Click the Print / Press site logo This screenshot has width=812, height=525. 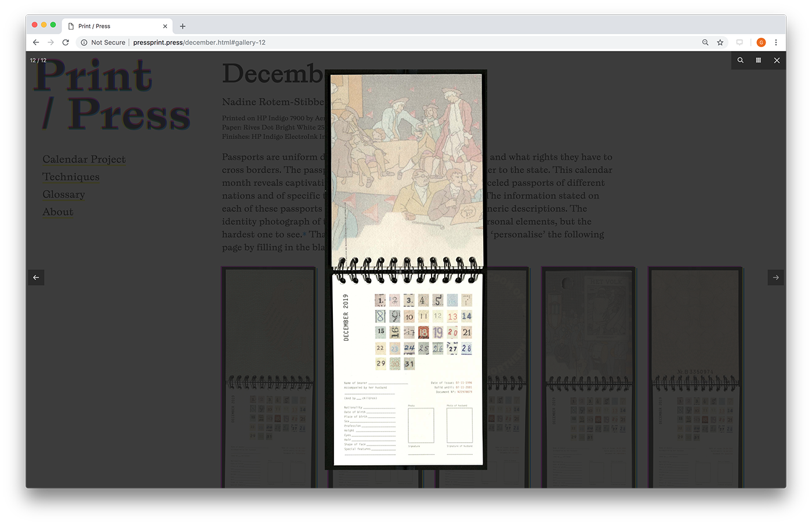click(112, 94)
